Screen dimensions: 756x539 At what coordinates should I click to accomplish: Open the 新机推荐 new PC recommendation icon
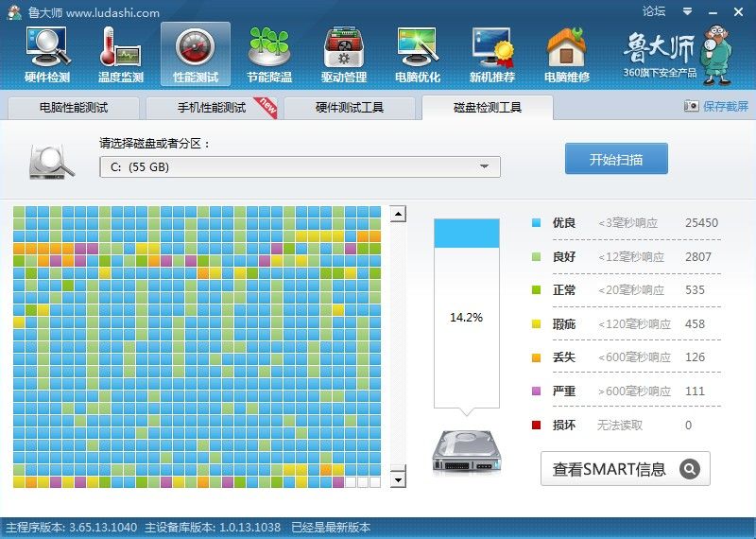(x=492, y=54)
